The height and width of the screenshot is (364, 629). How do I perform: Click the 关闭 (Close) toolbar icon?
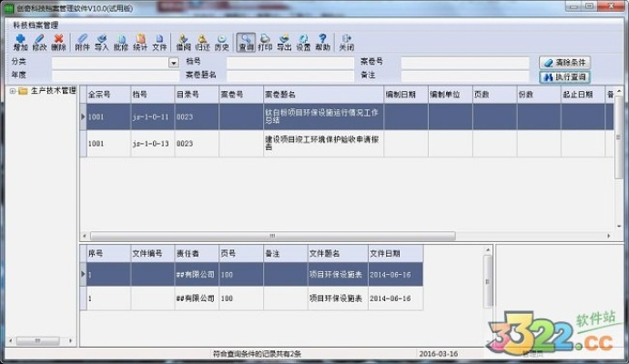click(347, 43)
